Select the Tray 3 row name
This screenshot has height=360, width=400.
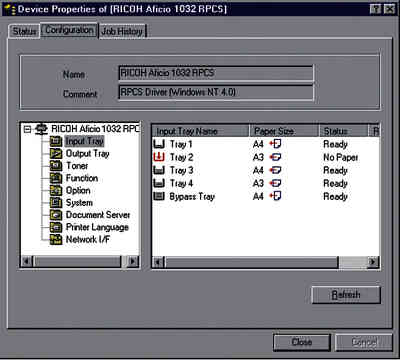click(x=181, y=170)
